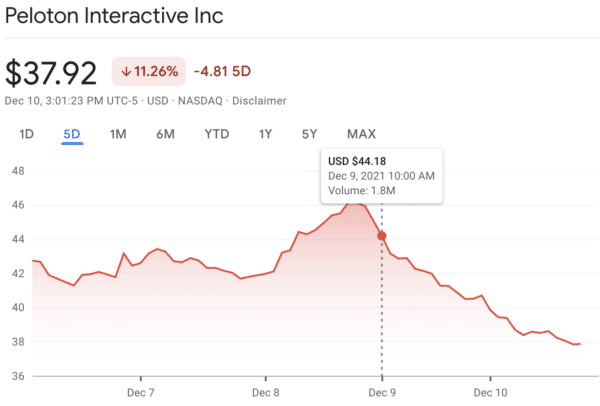
Task: Show the 1Y chart view
Action: tap(265, 134)
